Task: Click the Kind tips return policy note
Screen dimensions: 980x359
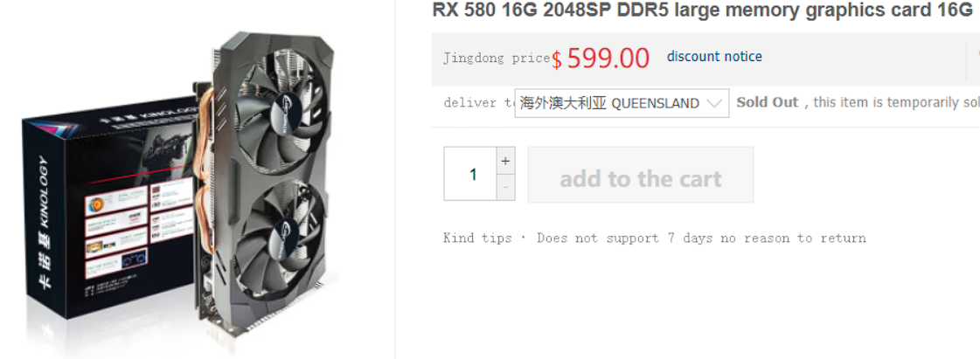Action: click(x=655, y=238)
